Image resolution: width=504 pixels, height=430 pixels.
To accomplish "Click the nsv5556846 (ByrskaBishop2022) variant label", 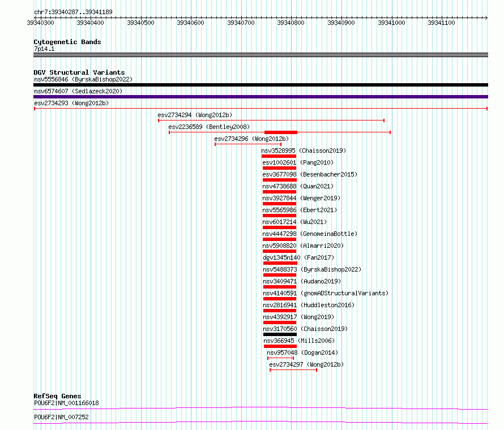I will tap(83, 79).
